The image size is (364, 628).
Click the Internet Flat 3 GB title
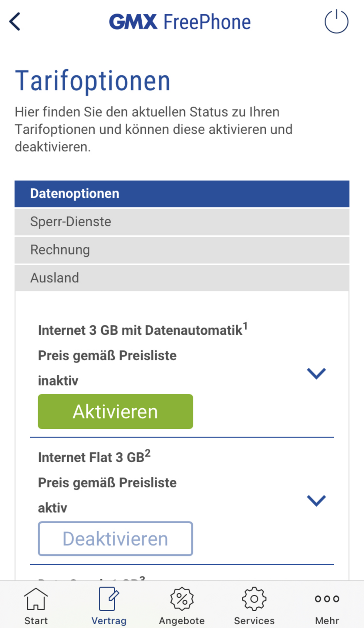(94, 456)
